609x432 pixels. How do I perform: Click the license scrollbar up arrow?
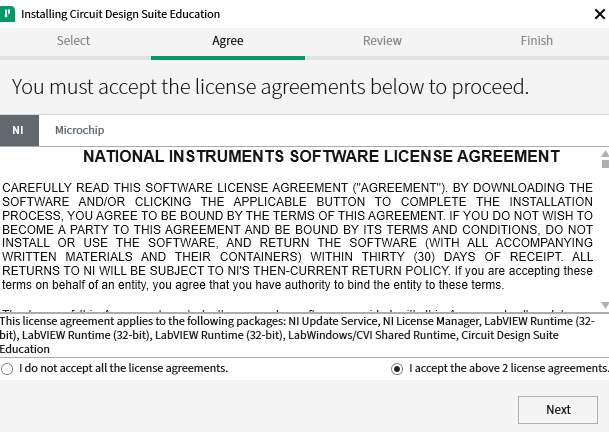tap(605, 153)
